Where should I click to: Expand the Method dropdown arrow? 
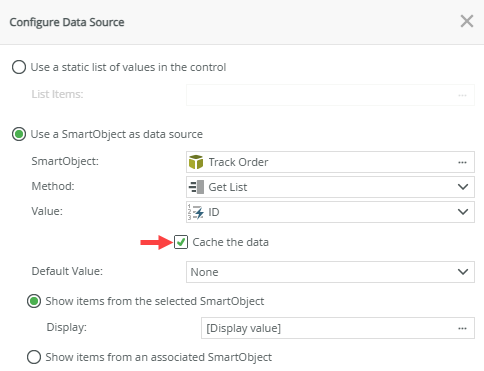point(463,187)
